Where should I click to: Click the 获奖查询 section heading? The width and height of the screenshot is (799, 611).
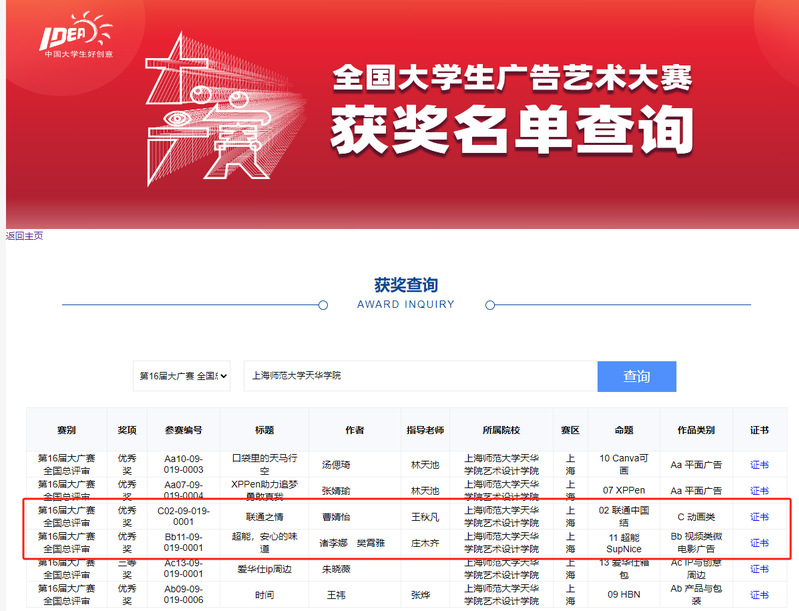pyautogui.click(x=405, y=285)
